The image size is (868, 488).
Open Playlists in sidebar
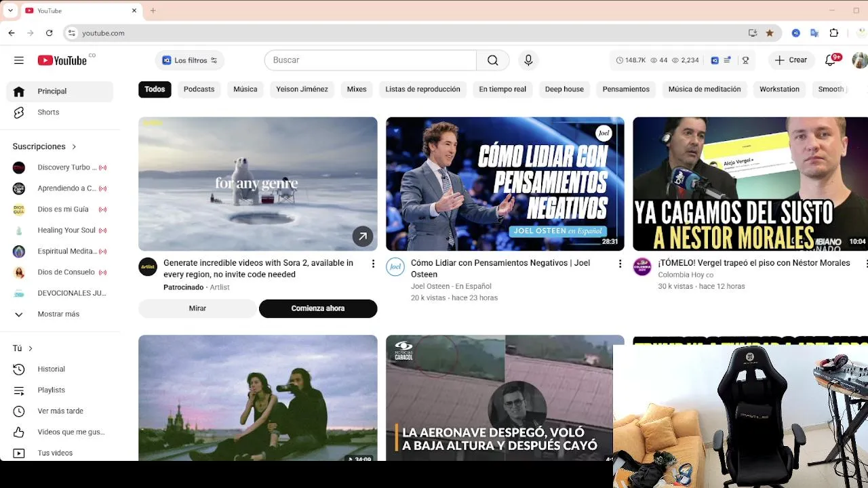60,390
